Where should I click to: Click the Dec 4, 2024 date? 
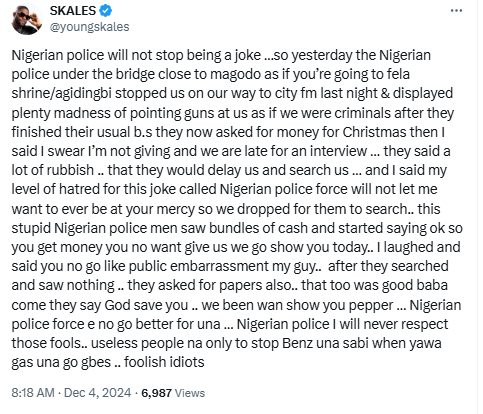(x=97, y=393)
